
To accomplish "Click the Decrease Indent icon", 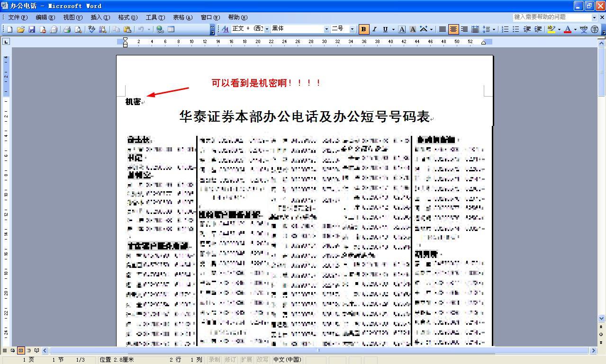I will (x=527, y=29).
